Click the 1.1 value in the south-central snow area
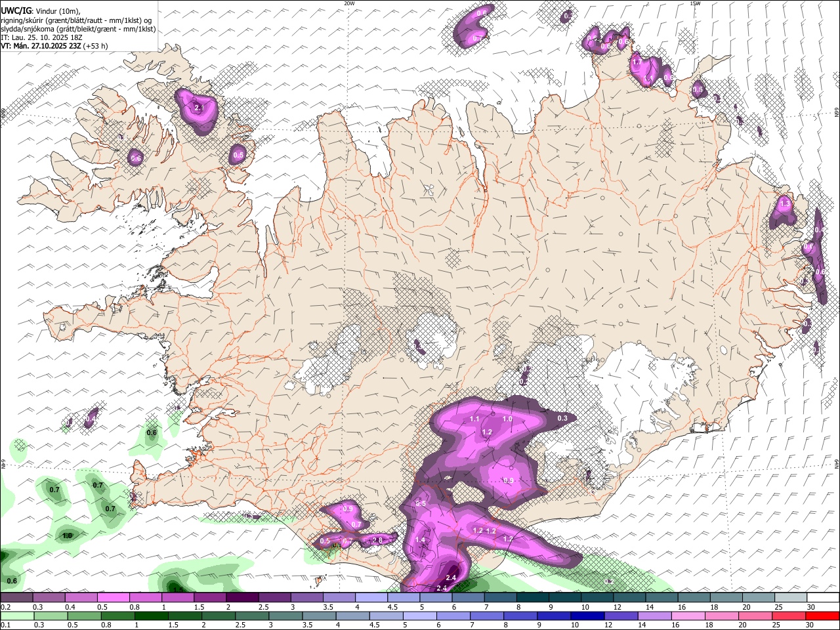840x630 pixels. click(474, 419)
